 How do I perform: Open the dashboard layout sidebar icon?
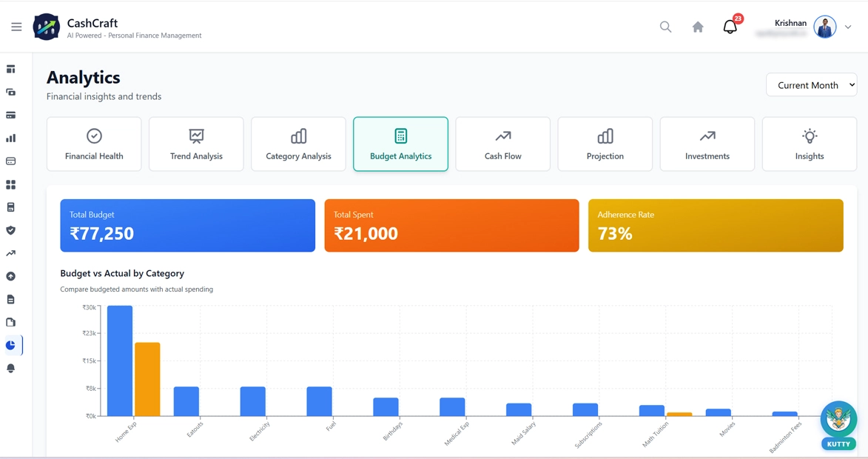tap(10, 69)
